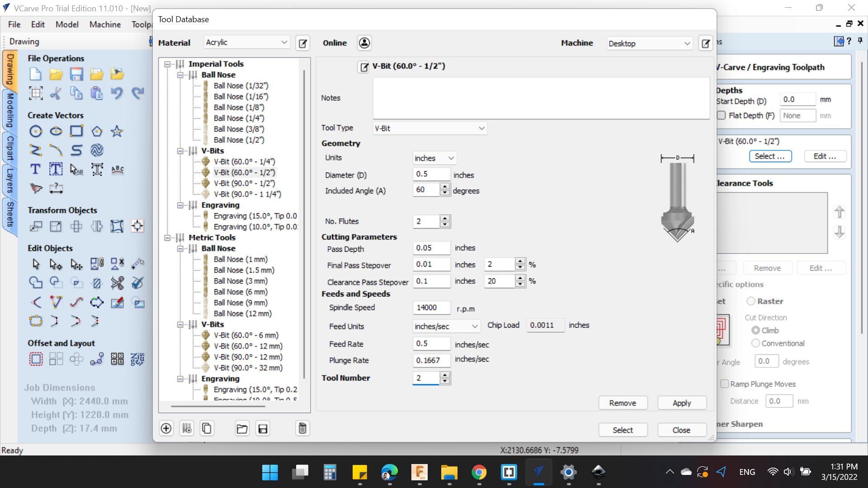The height and width of the screenshot is (488, 868).
Task: Open the Units dropdown showing inches
Action: pos(434,158)
